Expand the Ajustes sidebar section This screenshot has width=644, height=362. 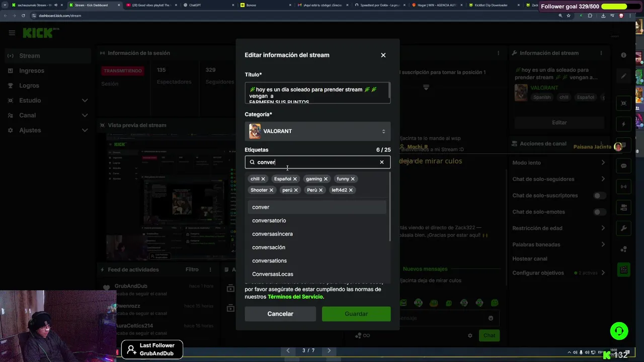pyautogui.click(x=48, y=130)
